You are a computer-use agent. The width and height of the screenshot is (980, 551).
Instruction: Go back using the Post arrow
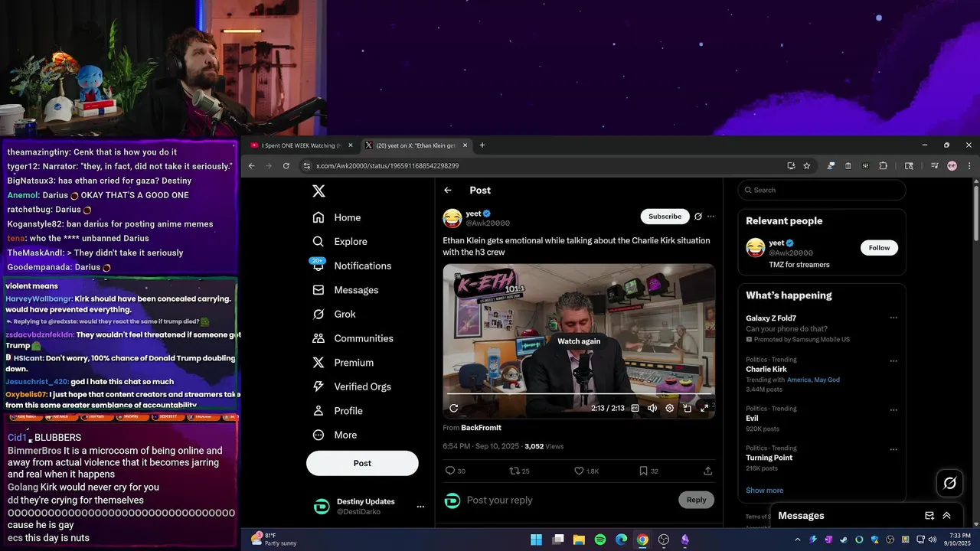click(448, 191)
